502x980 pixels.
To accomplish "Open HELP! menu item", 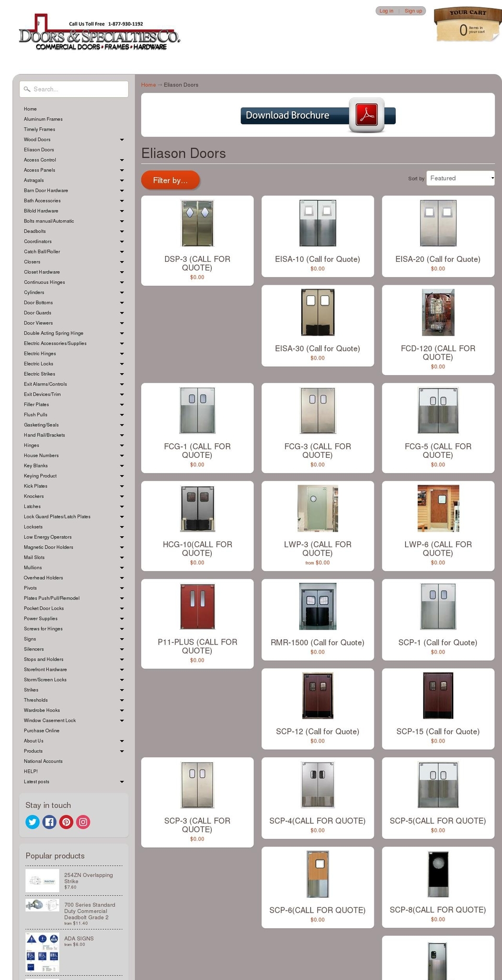I will 31,771.
